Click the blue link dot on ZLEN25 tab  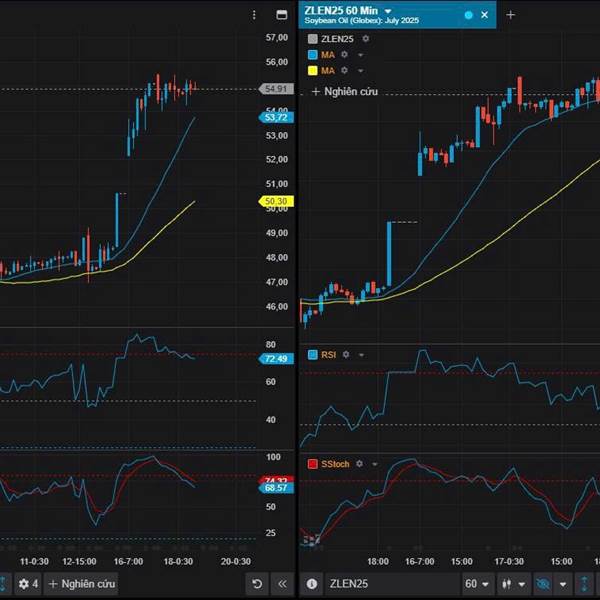click(x=468, y=15)
